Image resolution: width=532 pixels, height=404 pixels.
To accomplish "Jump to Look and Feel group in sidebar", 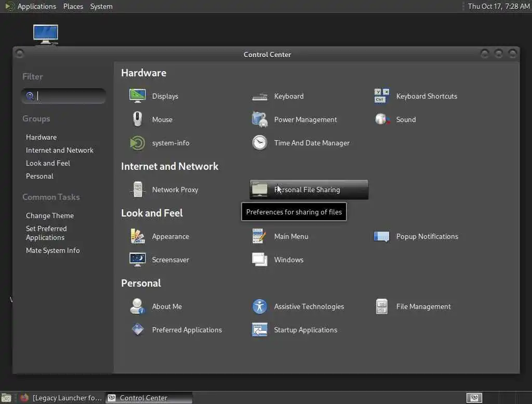I will [48, 163].
